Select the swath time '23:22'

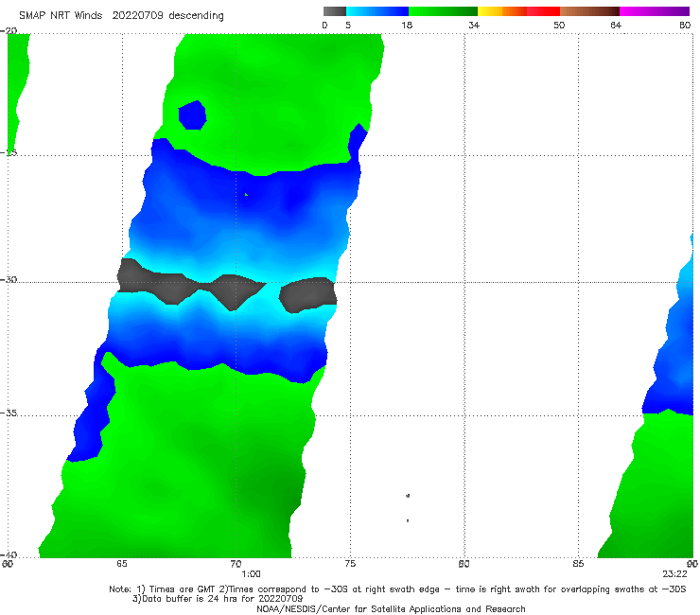coord(675,574)
